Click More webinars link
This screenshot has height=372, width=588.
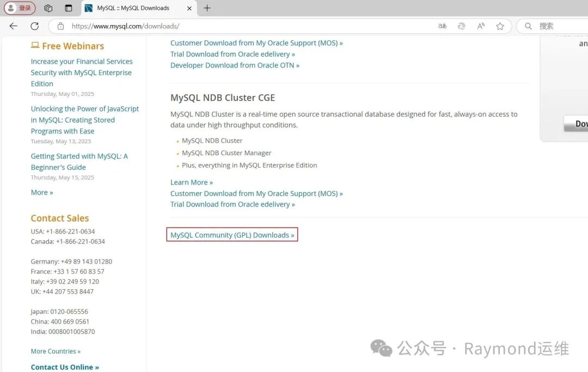[42, 192]
